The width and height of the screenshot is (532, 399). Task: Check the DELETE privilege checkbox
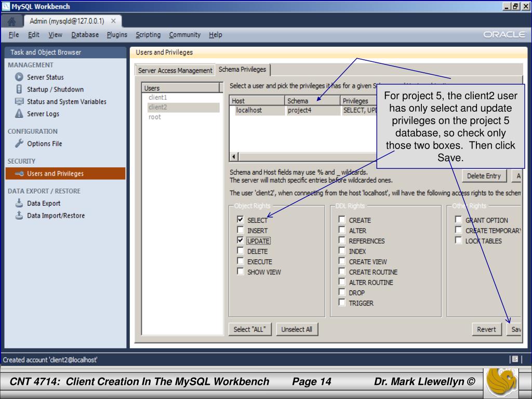pos(240,251)
